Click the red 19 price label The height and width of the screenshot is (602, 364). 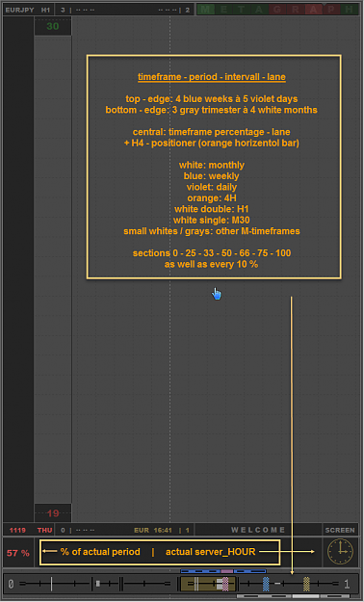pyautogui.click(x=53, y=513)
